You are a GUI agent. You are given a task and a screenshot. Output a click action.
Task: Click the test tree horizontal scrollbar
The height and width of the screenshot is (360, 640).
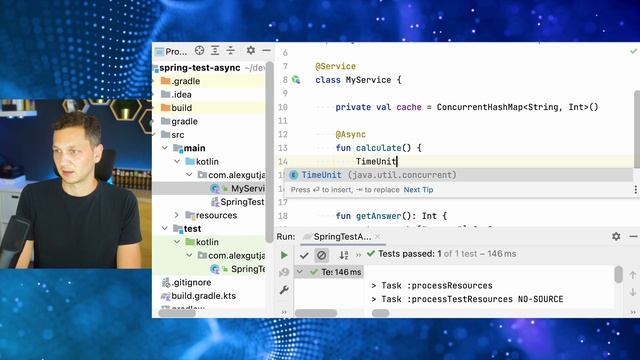point(316,313)
